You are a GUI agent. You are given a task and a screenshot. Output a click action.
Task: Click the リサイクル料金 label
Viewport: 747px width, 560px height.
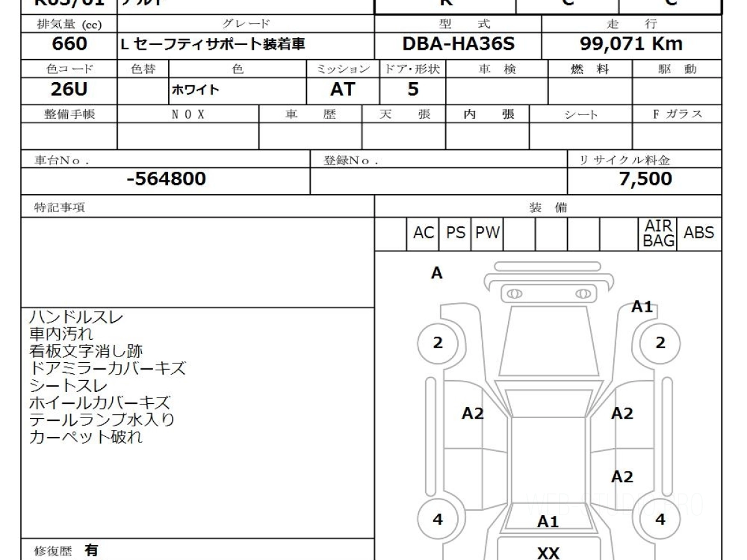point(625,160)
